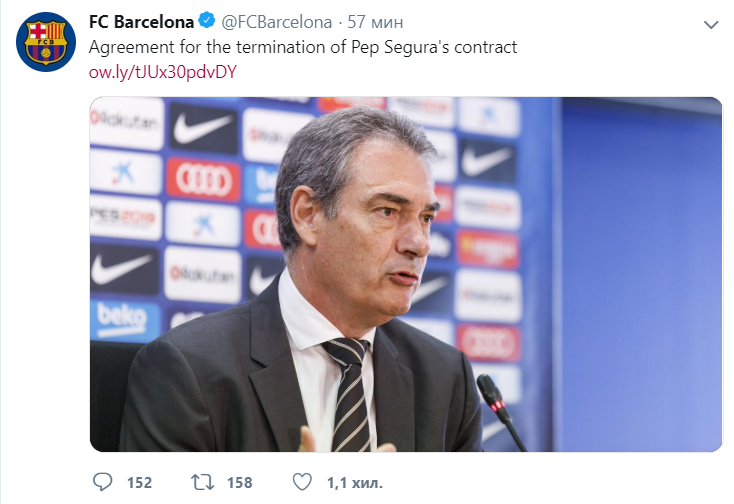This screenshot has width=734, height=504.
Task: Open the tweet via 57 мин timestamp
Action: point(375,22)
